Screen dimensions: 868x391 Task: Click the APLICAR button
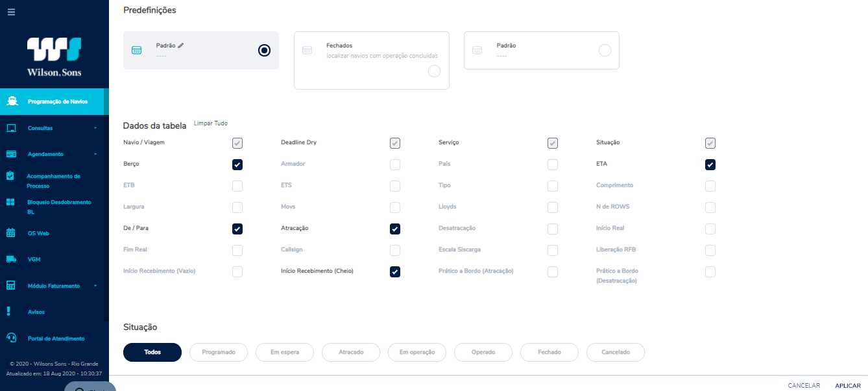[x=847, y=385]
